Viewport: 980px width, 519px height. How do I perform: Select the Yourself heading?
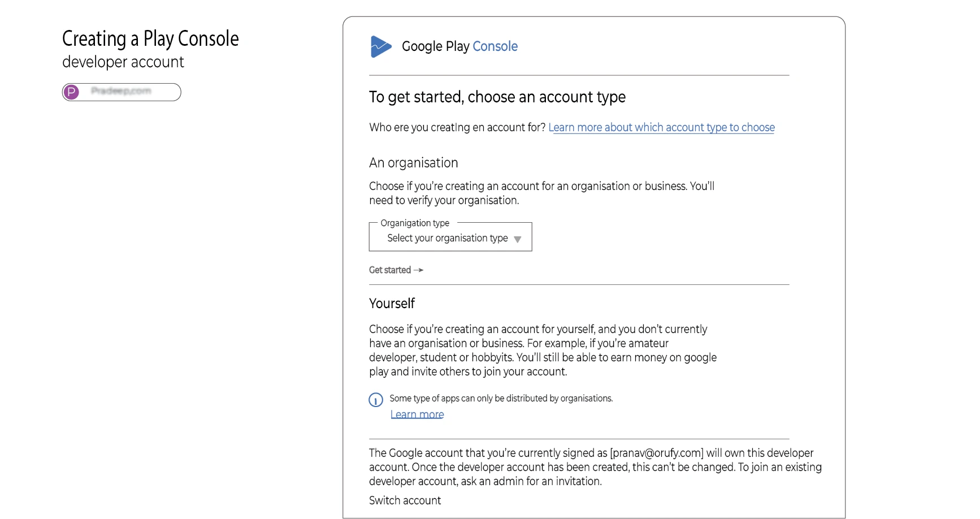click(x=392, y=304)
